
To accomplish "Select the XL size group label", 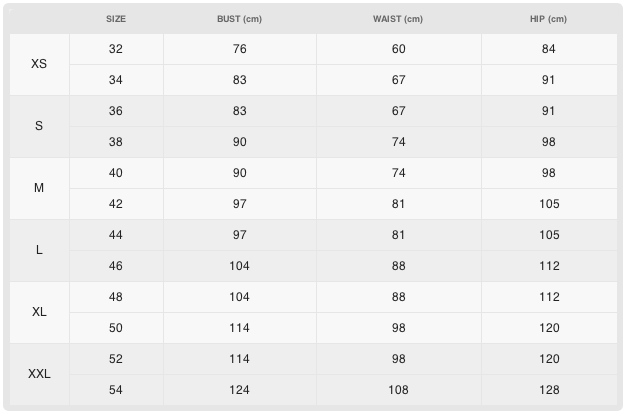I will coord(39,312).
